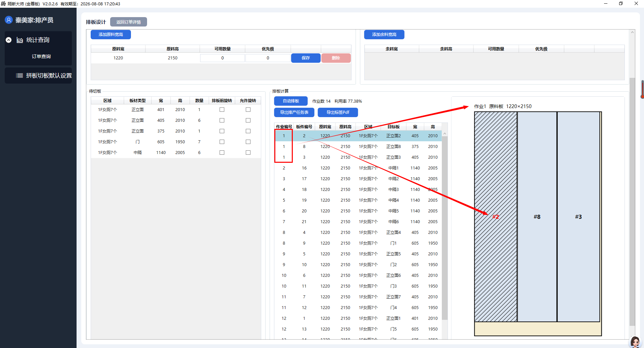Image resolution: width=644 pixels, height=348 pixels.
Task: Open 订单查询 in the sidebar
Action: 41,56
